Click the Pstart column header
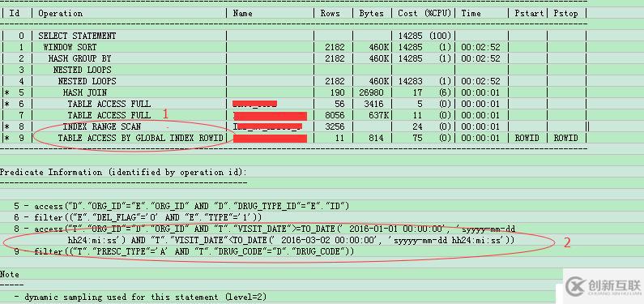The image size is (644, 304). (529, 14)
